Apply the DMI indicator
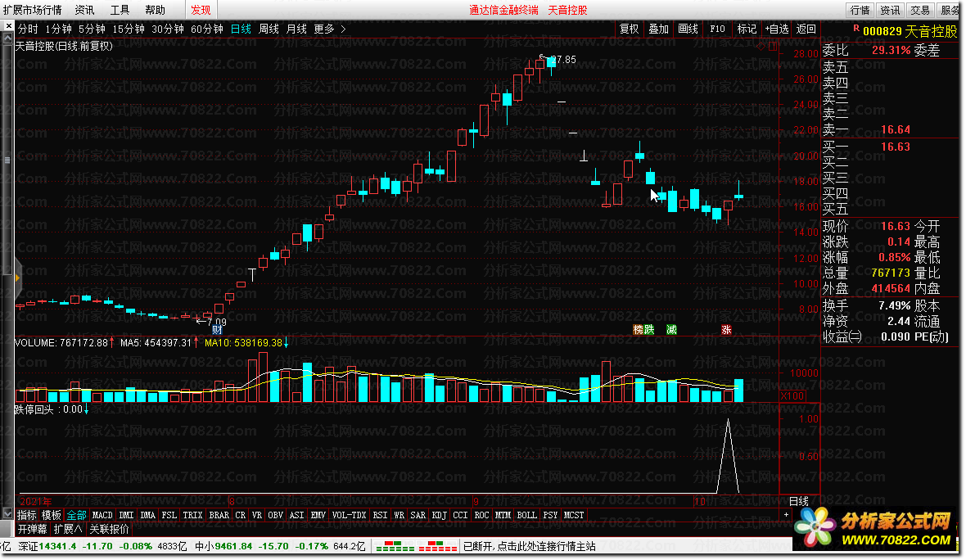Image resolution: width=966 pixels, height=560 pixels. click(x=126, y=515)
